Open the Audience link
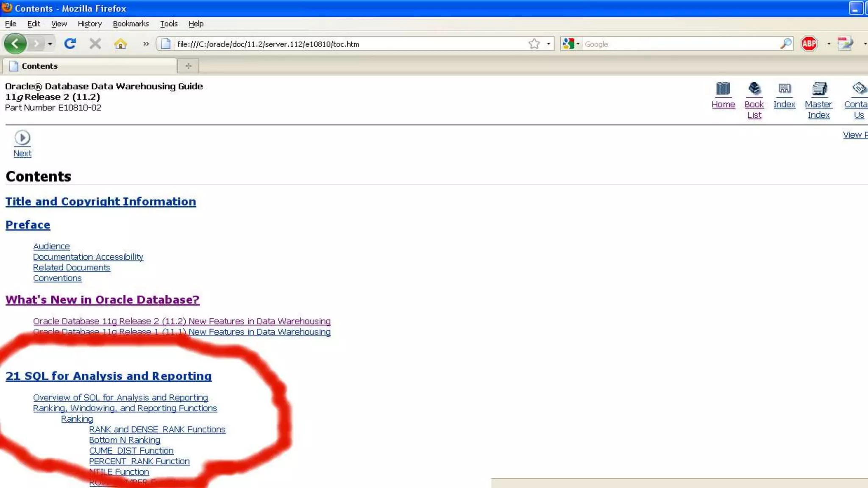Viewport: 868px width, 488px height. coord(51,246)
